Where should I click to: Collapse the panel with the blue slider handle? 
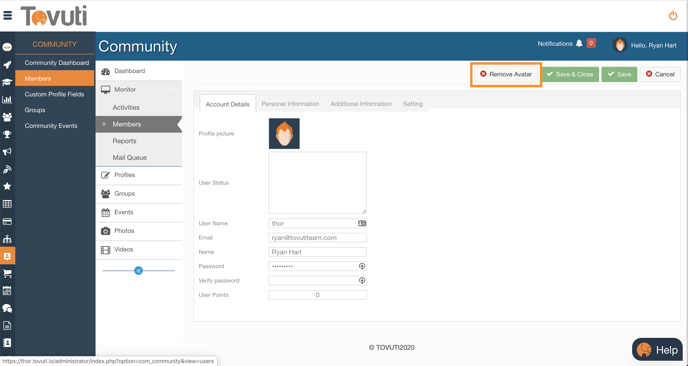[x=138, y=271]
